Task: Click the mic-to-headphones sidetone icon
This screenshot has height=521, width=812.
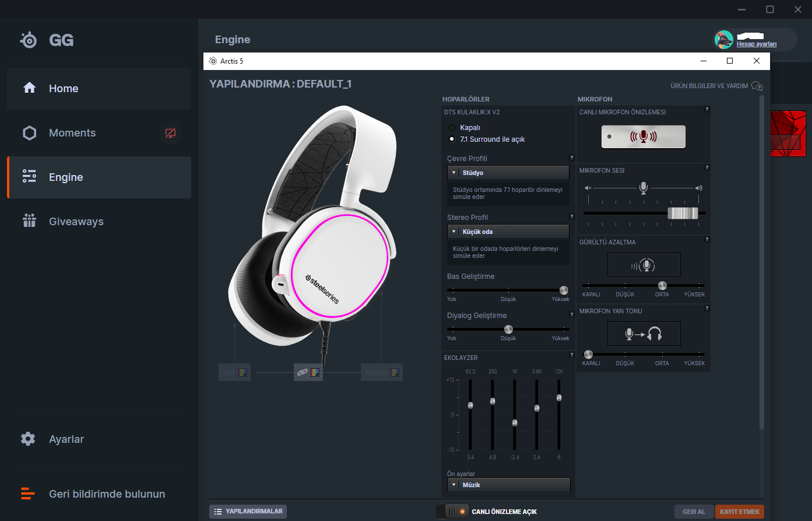Action: point(644,334)
